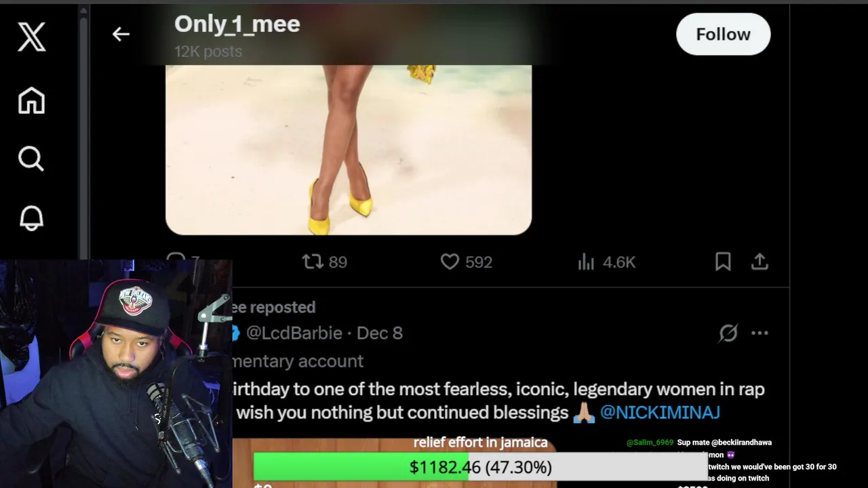
Task: Open the Home feed icon
Action: click(x=31, y=100)
